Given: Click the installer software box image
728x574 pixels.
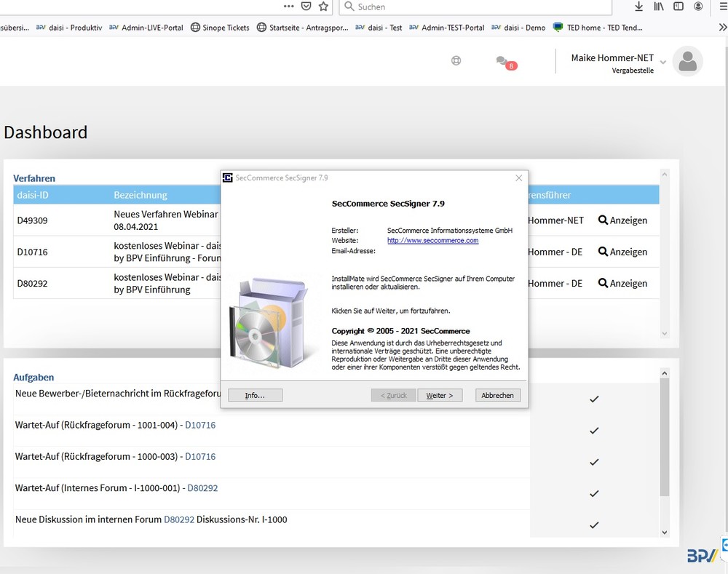Looking at the screenshot, I should 269,323.
